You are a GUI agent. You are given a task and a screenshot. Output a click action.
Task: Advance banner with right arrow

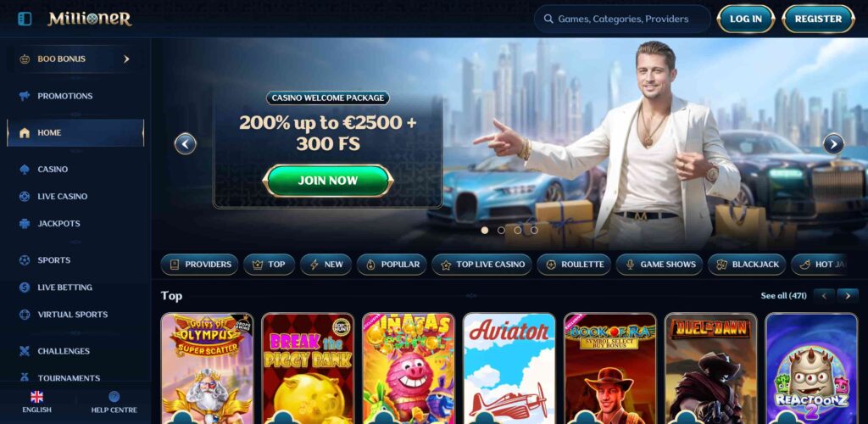[834, 144]
